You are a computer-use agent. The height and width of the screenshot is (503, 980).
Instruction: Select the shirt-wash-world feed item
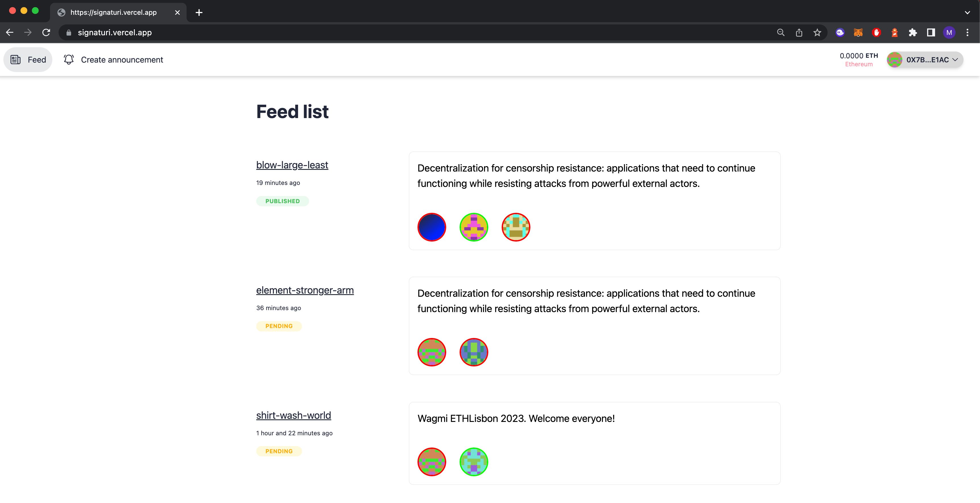293,415
